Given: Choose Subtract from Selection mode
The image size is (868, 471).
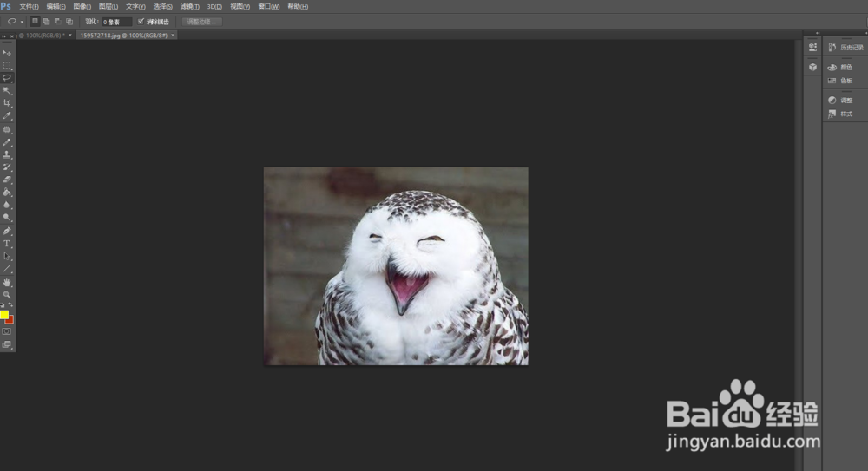Looking at the screenshot, I should coord(57,22).
